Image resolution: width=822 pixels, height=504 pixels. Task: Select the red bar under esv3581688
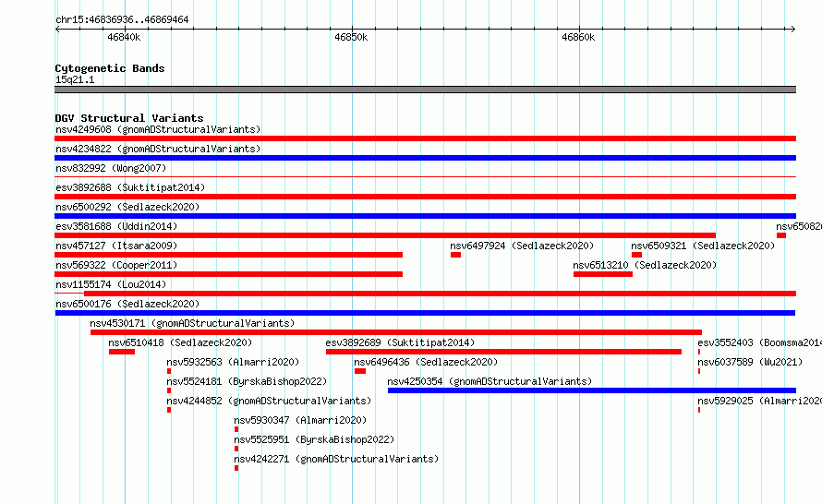(x=385, y=235)
